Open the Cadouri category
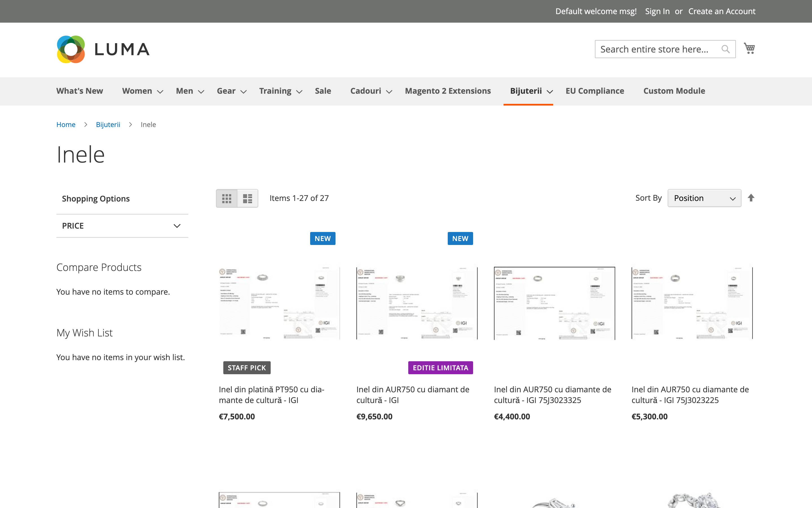Viewport: 812px width, 508px height. click(366, 91)
